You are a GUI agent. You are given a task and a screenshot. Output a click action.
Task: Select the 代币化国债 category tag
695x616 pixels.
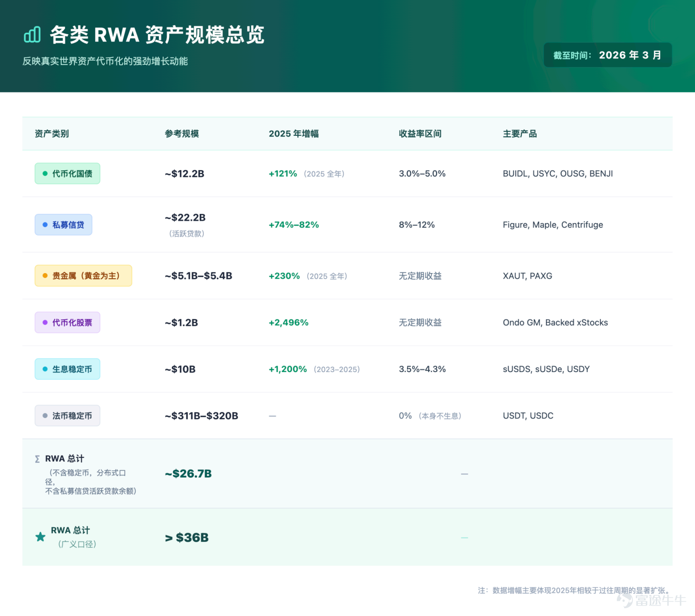[67, 174]
